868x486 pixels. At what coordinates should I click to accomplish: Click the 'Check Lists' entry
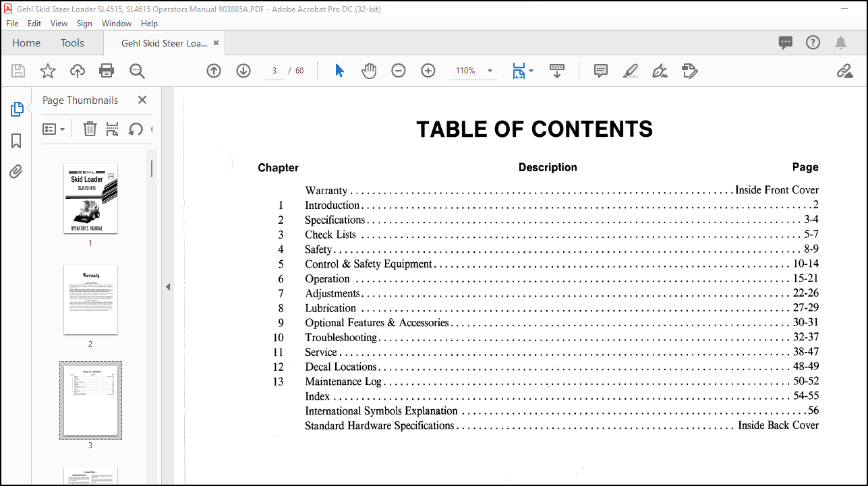click(330, 235)
